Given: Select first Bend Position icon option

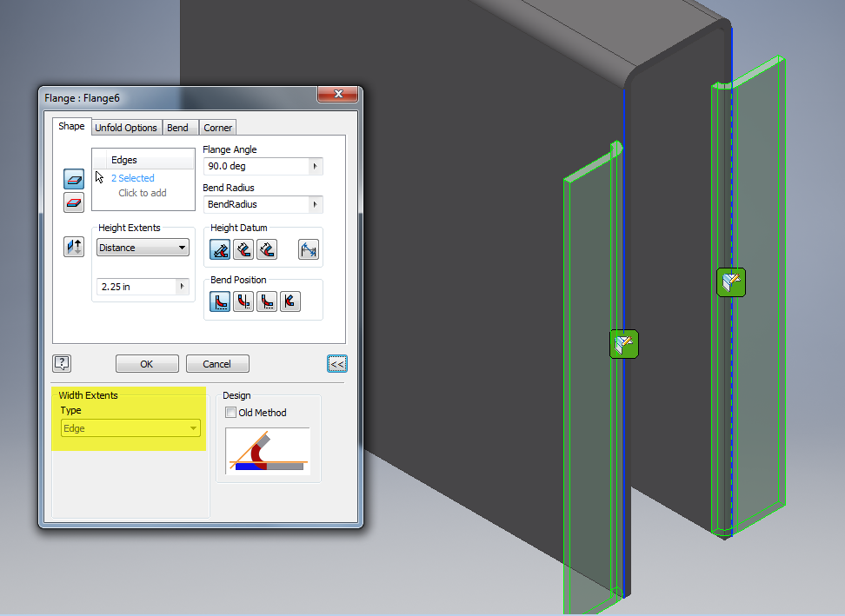Looking at the screenshot, I should 220,301.
